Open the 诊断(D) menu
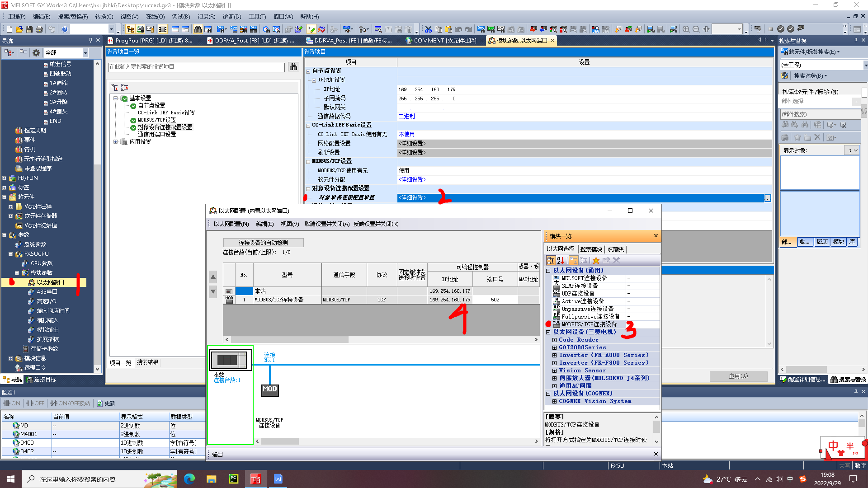The height and width of the screenshot is (488, 868). [232, 17]
